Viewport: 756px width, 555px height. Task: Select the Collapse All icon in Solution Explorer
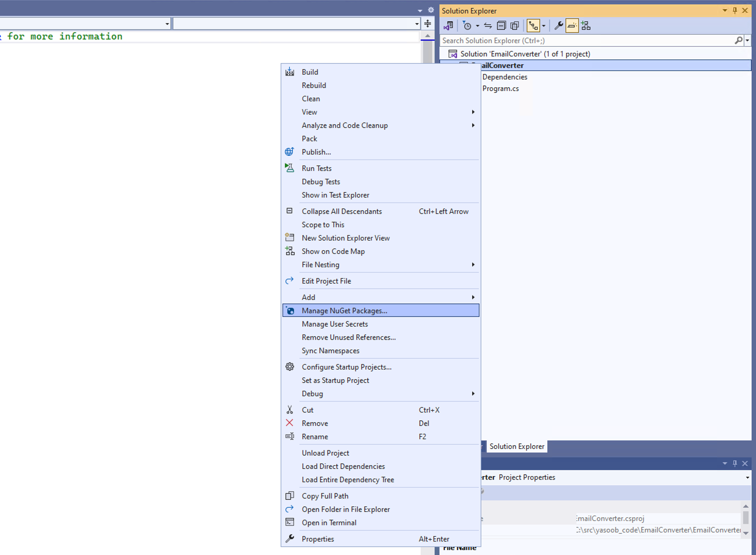[x=501, y=25]
